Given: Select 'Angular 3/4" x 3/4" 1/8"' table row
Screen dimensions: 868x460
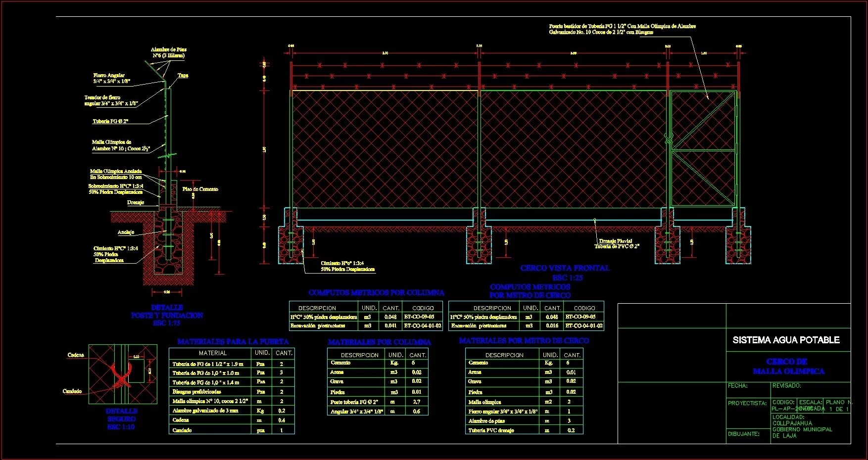Looking at the screenshot, I should click(x=378, y=412).
